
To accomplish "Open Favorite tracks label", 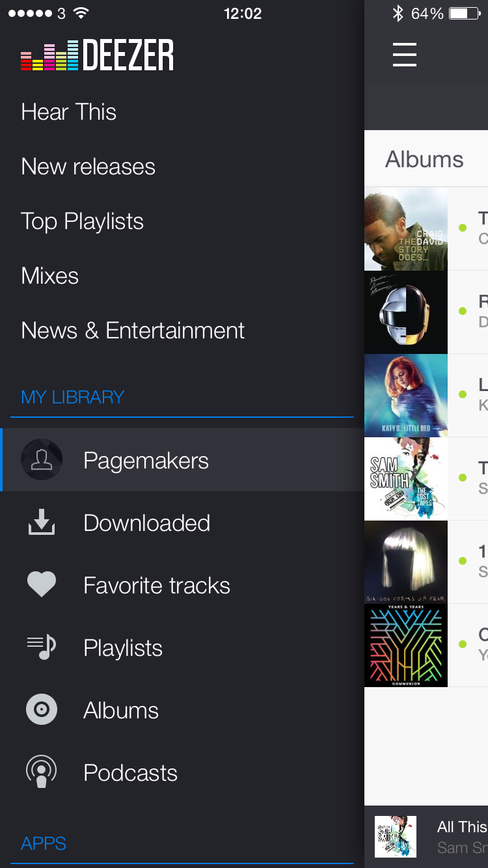I will coord(157,585).
